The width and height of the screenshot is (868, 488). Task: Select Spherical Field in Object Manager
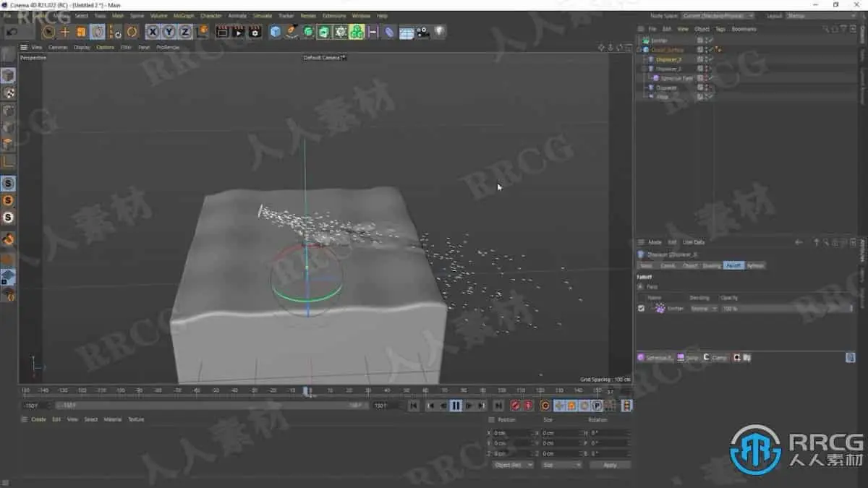point(677,78)
